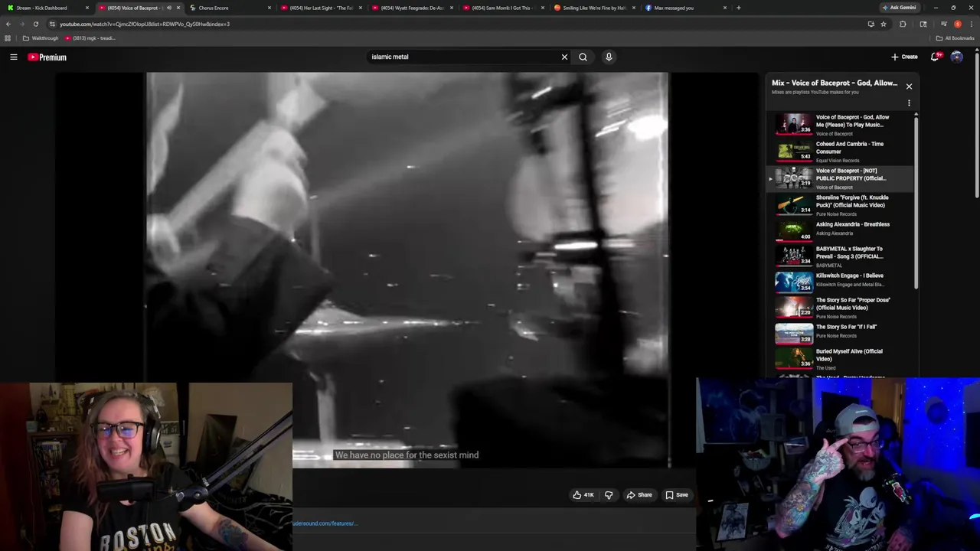The height and width of the screenshot is (551, 980).
Task: Bookmark this page with the star
Action: click(x=884, y=24)
